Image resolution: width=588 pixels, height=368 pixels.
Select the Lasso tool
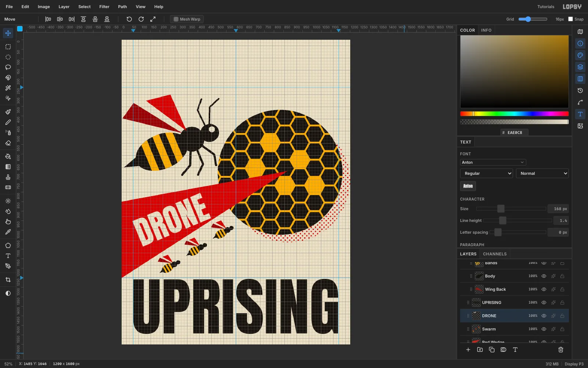tap(8, 67)
